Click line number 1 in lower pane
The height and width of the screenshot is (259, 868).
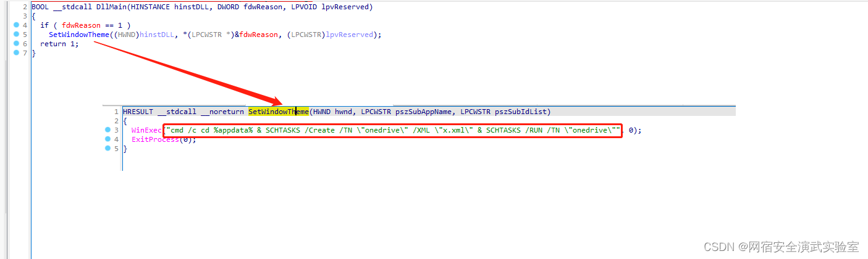point(116,112)
